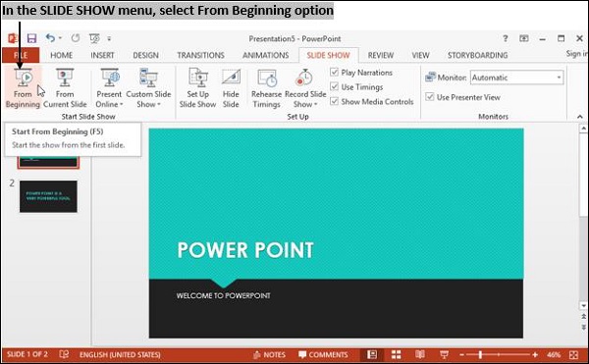Click 46% zoom level button
The height and width of the screenshot is (364, 589).
click(554, 354)
